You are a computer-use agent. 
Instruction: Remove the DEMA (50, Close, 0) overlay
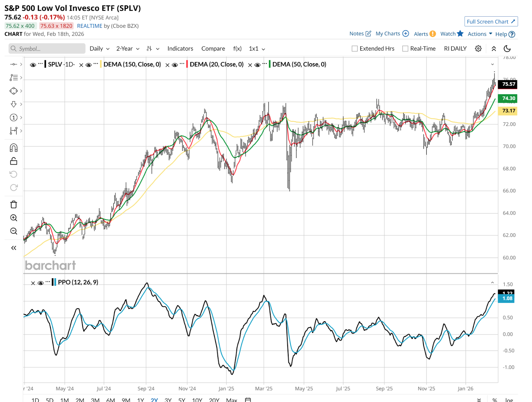[250, 65]
